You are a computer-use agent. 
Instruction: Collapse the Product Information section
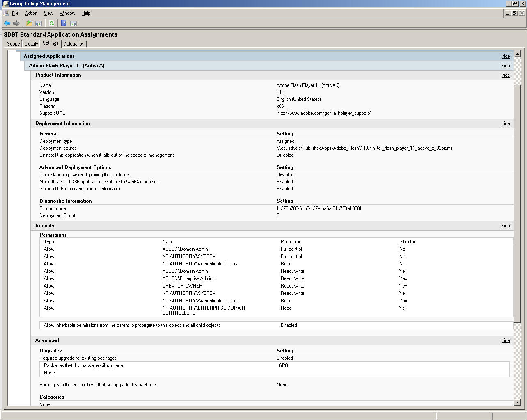pos(505,75)
